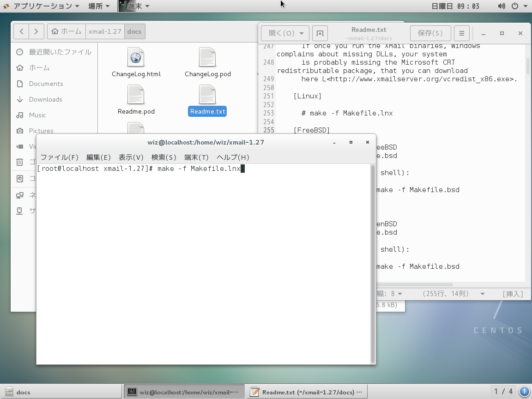Viewport: 532px width, 399px height.
Task: Click docs in the path bar
Action: pos(134,31)
